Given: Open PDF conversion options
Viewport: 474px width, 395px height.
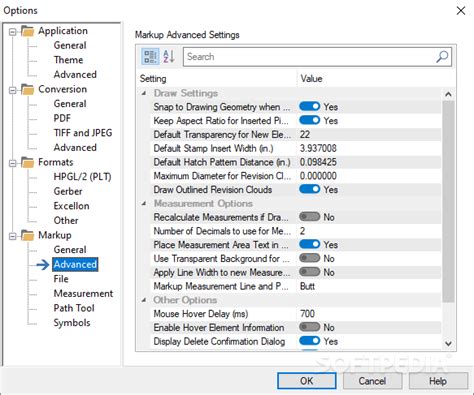Looking at the screenshot, I should [62, 118].
